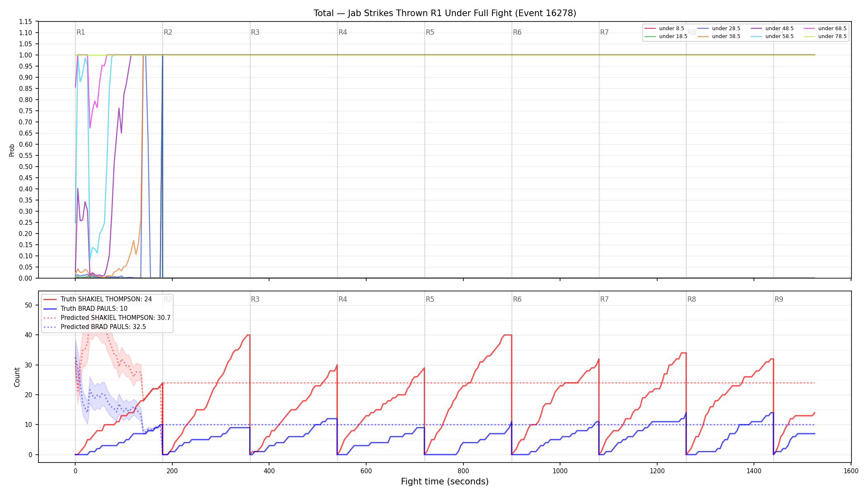
Task: Select the 'under 78.5' legend entry
Action: click(825, 36)
